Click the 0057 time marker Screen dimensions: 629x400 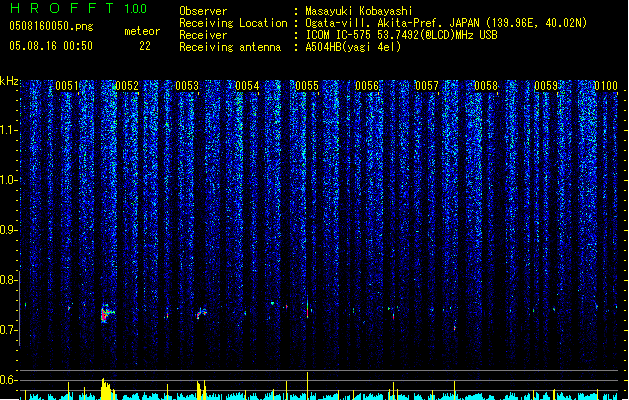426,86
